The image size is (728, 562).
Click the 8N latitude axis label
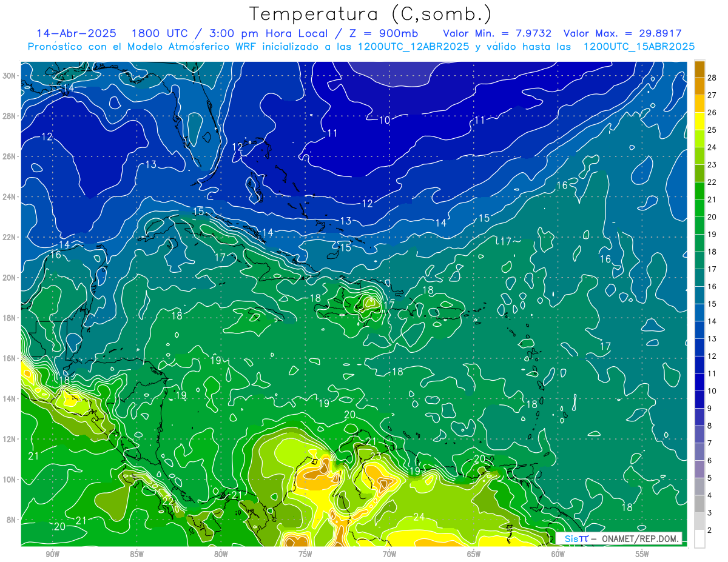point(12,520)
